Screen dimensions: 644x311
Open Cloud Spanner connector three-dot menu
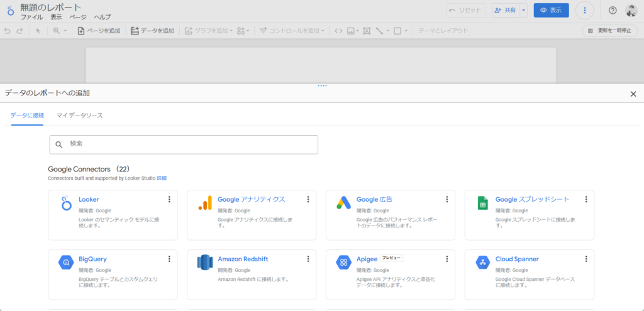pyautogui.click(x=586, y=259)
